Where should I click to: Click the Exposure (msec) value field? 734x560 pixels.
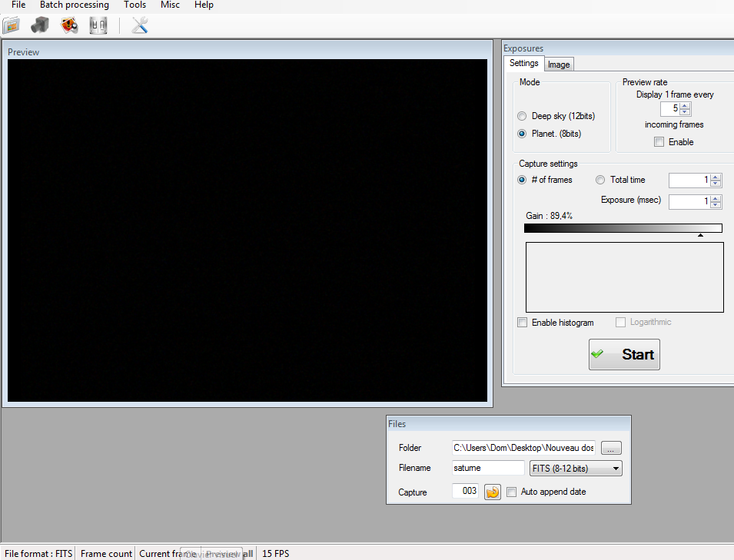pos(690,201)
